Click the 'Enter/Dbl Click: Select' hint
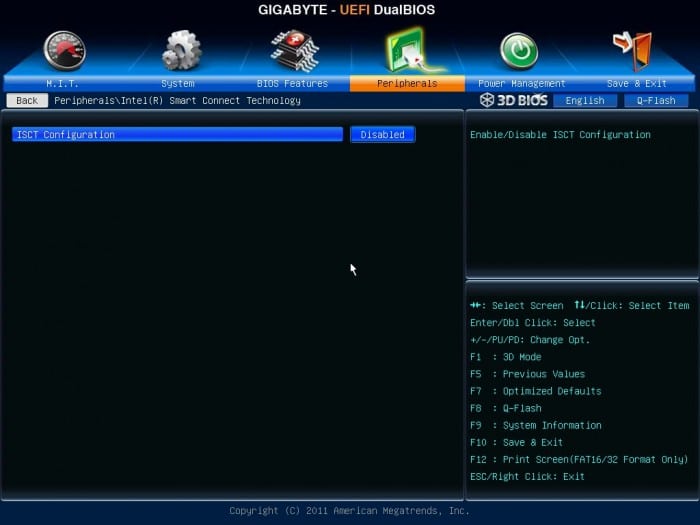The height and width of the screenshot is (525, 700). point(533,322)
